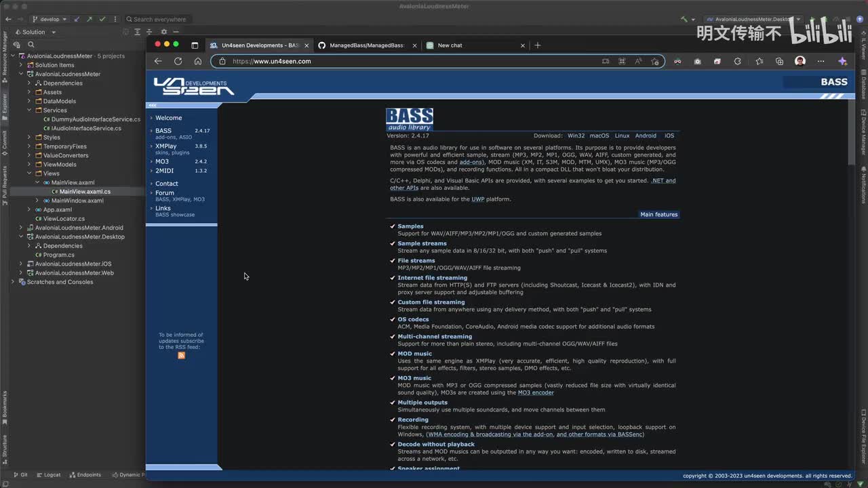Expand Scratches and Consoles
Viewport: 868px width, 488px height.
click(13, 282)
